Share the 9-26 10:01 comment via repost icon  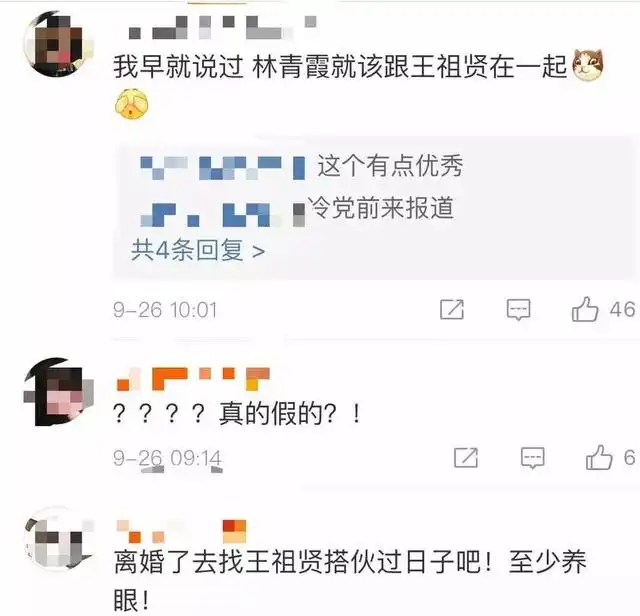[x=452, y=309]
